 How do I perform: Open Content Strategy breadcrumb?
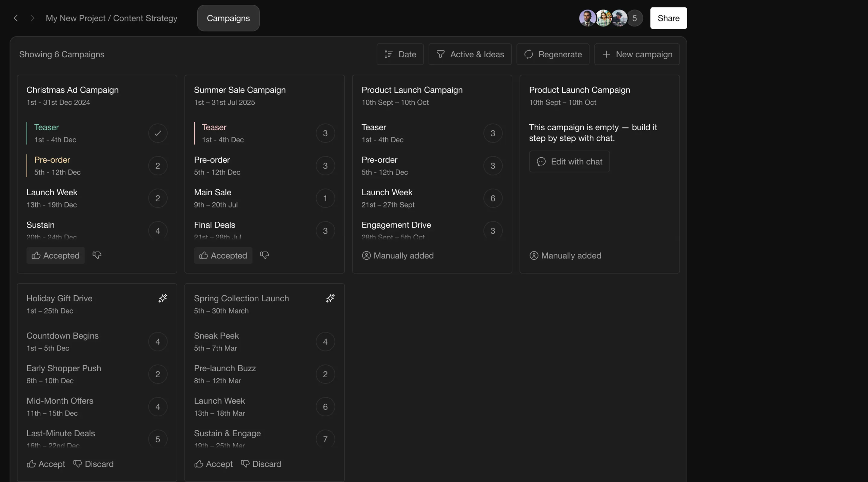(x=145, y=18)
